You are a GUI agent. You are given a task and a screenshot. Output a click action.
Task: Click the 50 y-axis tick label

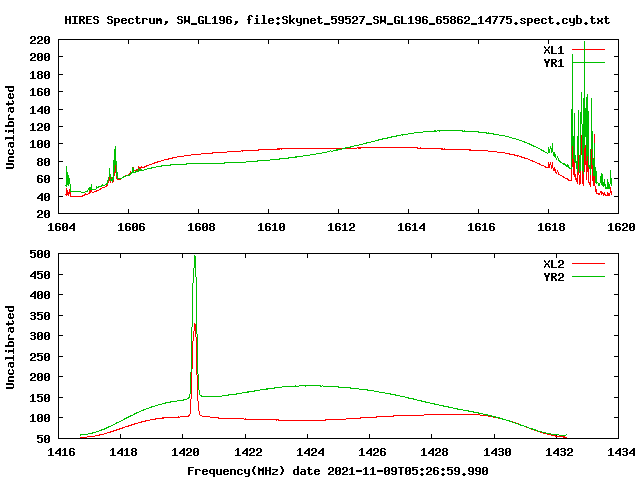(43, 439)
